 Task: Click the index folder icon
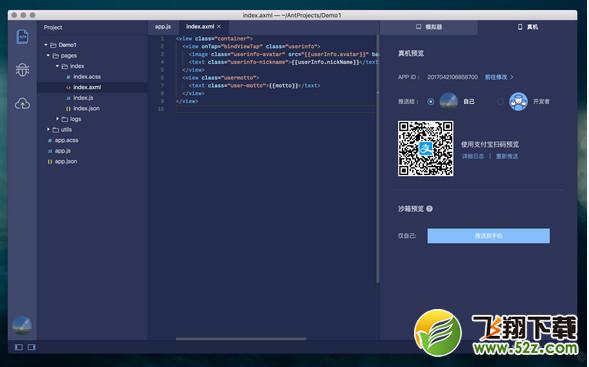65,66
